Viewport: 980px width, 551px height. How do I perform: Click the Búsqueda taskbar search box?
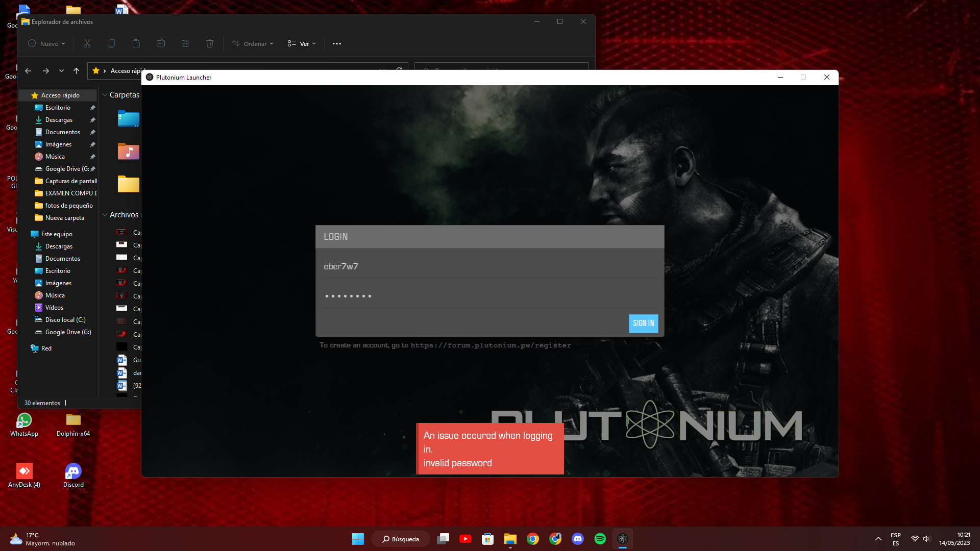pyautogui.click(x=401, y=539)
